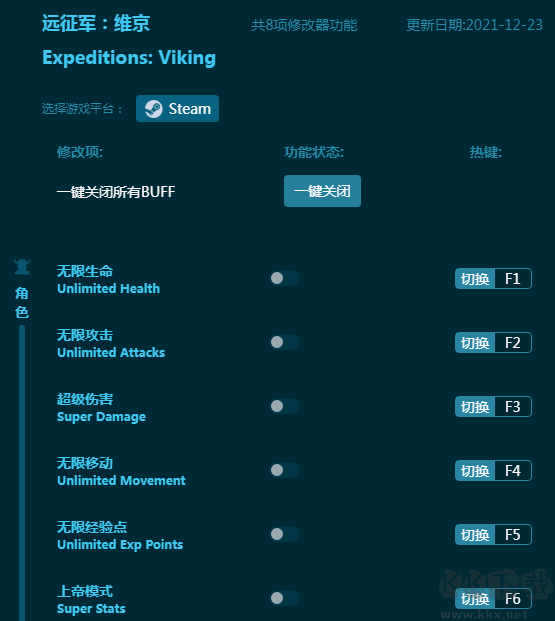Enable the Unlimited Health toggle
Screen dimensions: 555x621
(284, 278)
